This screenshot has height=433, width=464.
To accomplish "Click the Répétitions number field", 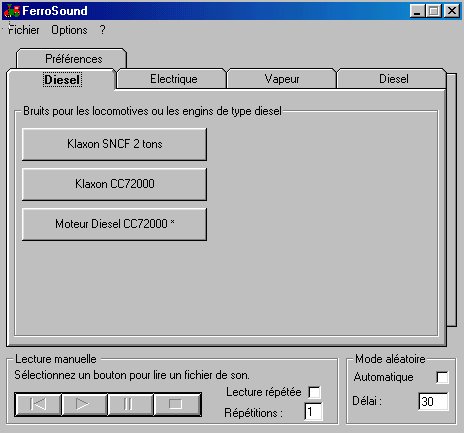I will [313, 412].
